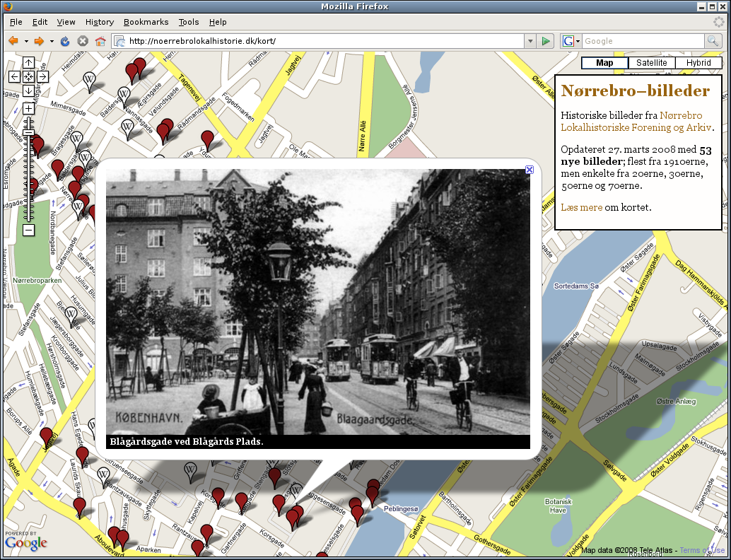The image size is (731, 560).
Task: Open the History menu
Action: (x=99, y=22)
